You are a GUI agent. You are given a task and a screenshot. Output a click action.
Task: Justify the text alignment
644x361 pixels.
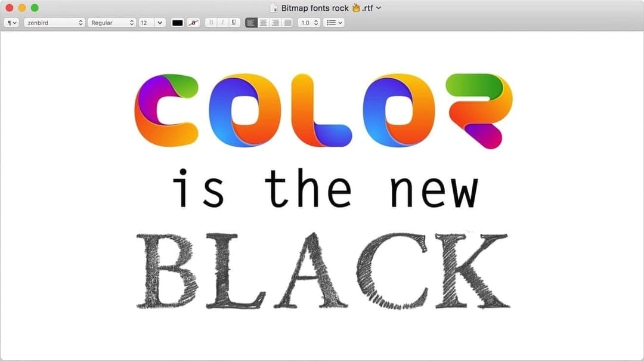pos(287,23)
